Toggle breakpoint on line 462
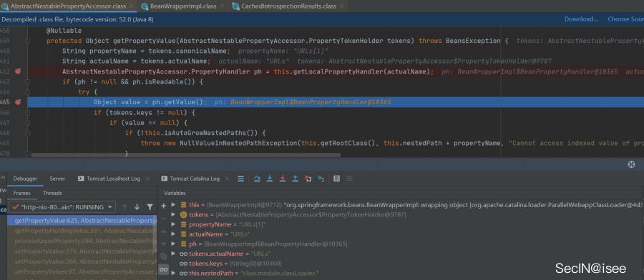Screen dimensions: 644x280 (x=18, y=71)
